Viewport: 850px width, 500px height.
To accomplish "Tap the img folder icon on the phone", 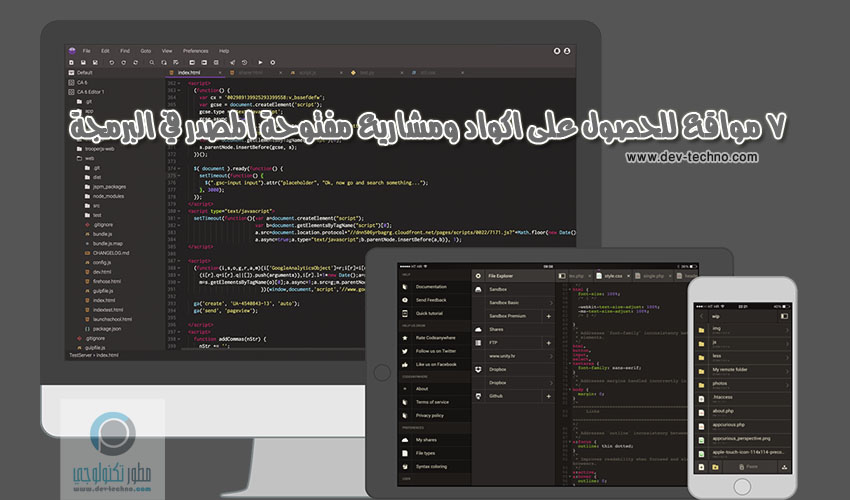I will (701, 330).
